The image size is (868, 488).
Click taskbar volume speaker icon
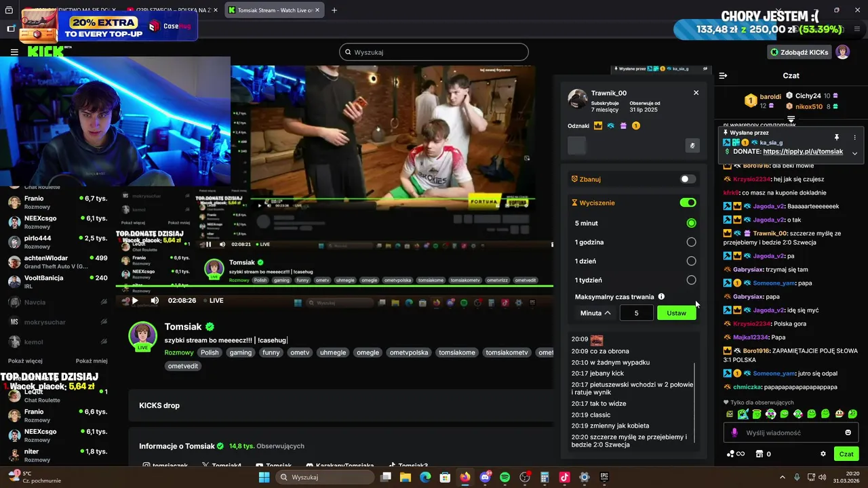click(823, 477)
